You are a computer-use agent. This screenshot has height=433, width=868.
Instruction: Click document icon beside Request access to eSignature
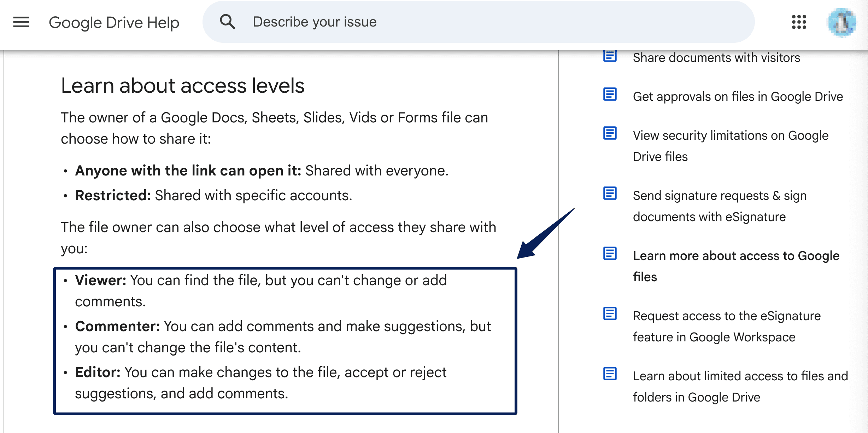pyautogui.click(x=610, y=314)
